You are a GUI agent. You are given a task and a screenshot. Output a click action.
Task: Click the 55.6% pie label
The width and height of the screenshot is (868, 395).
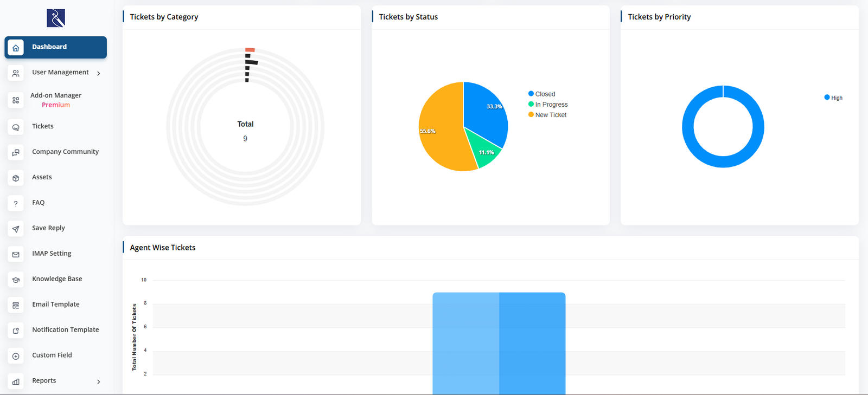point(427,131)
